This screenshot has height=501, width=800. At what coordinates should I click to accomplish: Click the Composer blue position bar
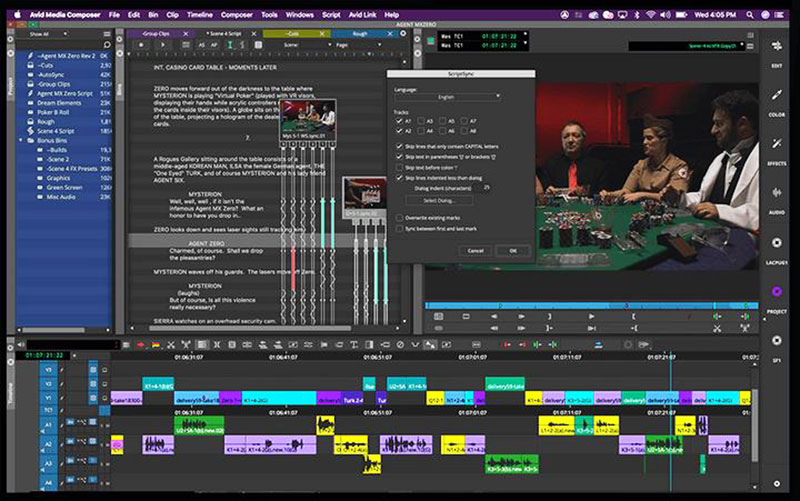point(591,306)
